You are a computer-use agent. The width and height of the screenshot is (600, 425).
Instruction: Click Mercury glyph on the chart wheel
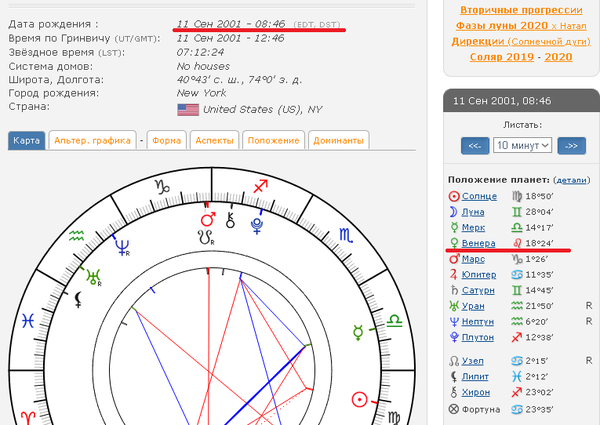tap(358, 332)
